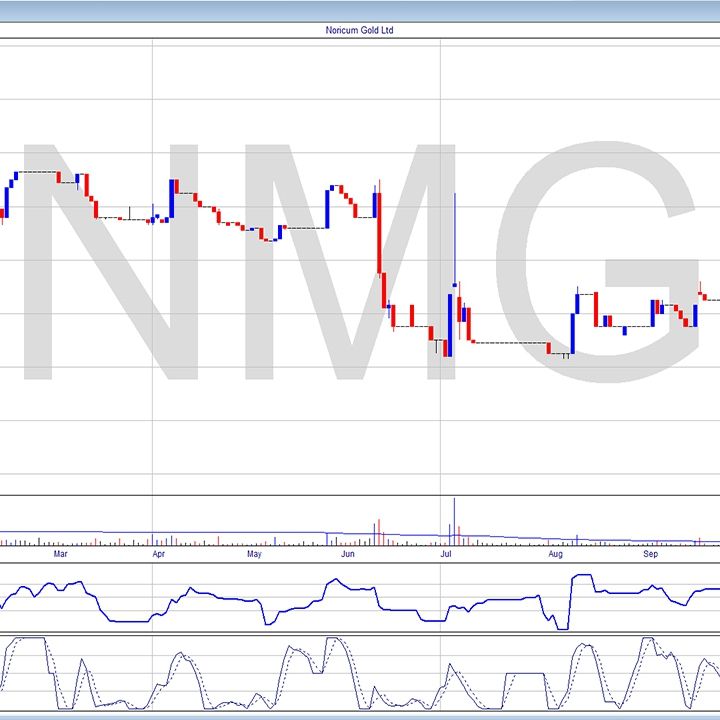The width and height of the screenshot is (720, 720).
Task: Click the tall blue candle in early April
Action: pyautogui.click(x=172, y=198)
